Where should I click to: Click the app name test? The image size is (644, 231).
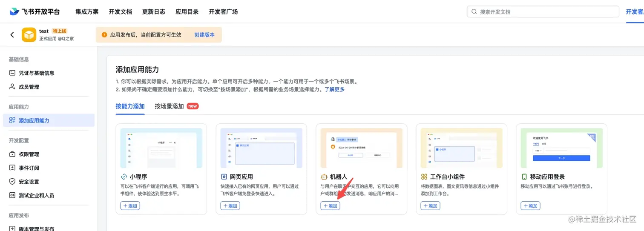44,31
